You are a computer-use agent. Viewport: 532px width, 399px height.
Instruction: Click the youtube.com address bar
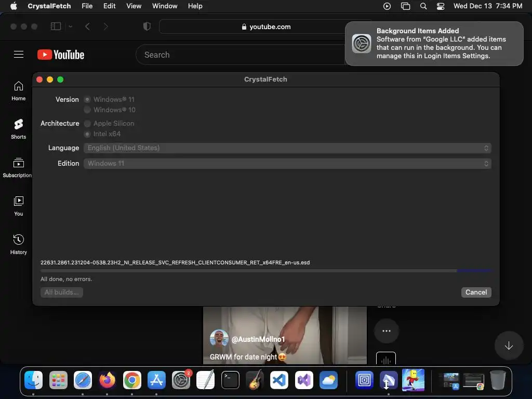(x=265, y=26)
